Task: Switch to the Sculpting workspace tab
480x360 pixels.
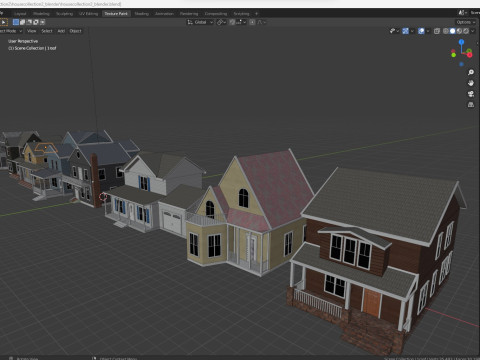Action: click(x=64, y=14)
